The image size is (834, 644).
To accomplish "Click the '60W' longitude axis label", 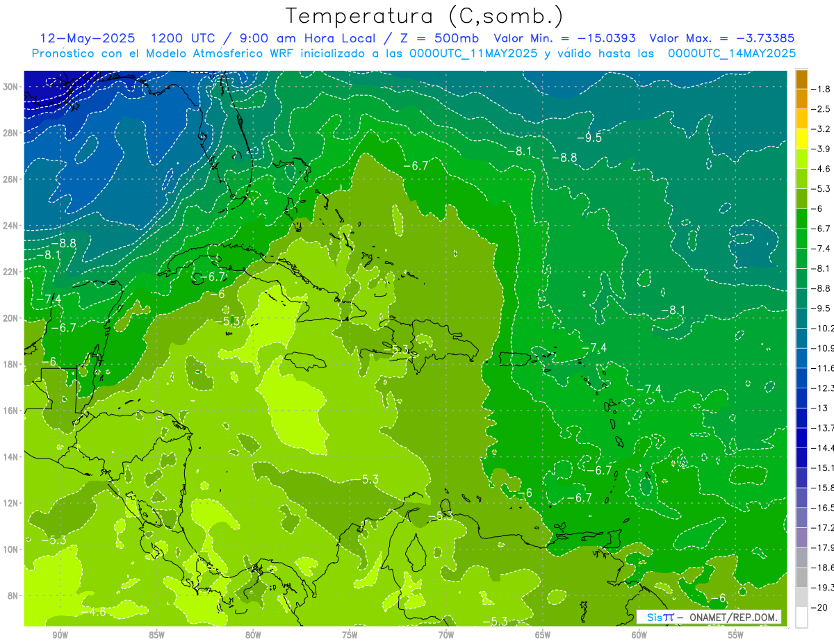I will [639, 635].
